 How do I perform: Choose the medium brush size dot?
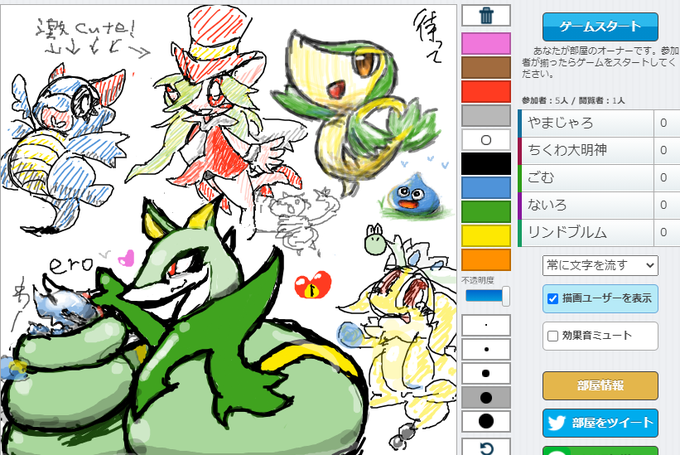click(x=486, y=373)
